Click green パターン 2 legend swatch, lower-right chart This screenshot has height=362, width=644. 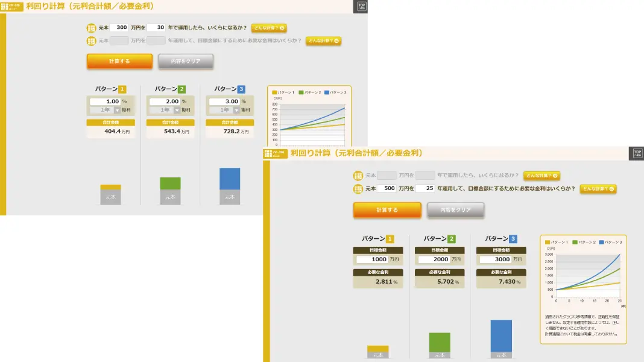coord(575,243)
